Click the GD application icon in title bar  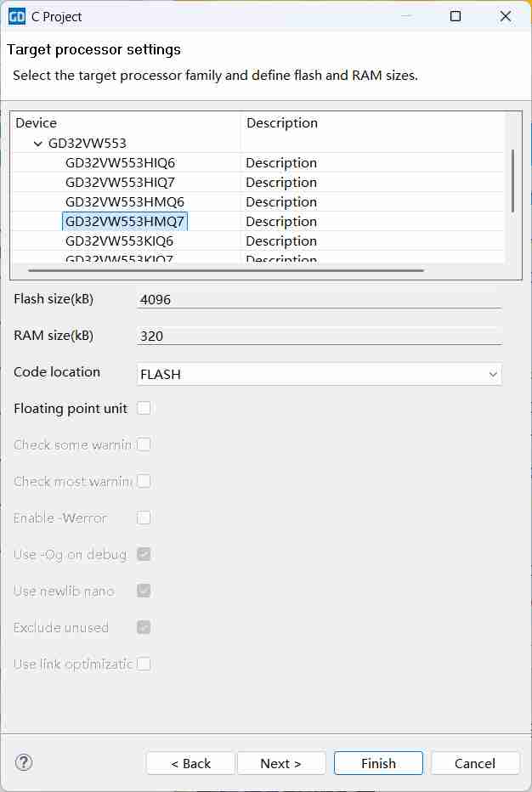point(16,16)
